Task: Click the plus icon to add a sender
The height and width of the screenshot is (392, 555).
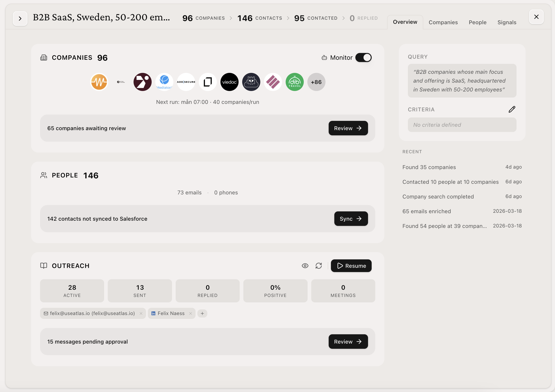Action: [202, 313]
